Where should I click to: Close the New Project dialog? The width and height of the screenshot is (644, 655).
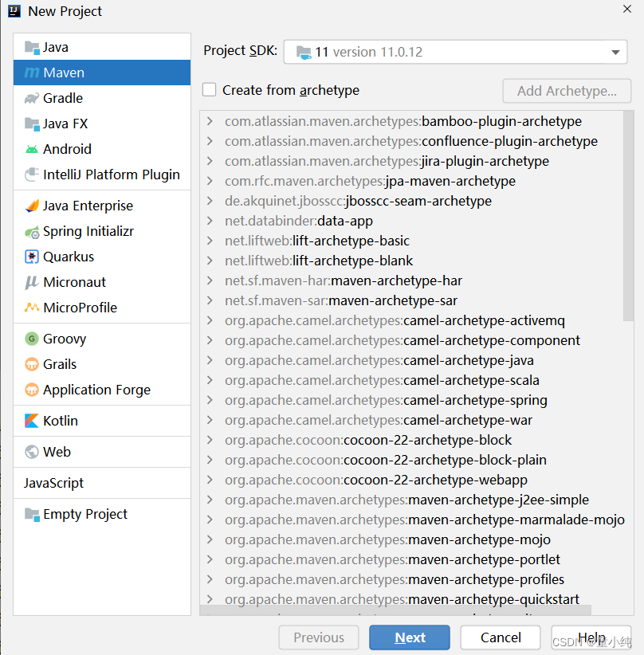[627, 9]
